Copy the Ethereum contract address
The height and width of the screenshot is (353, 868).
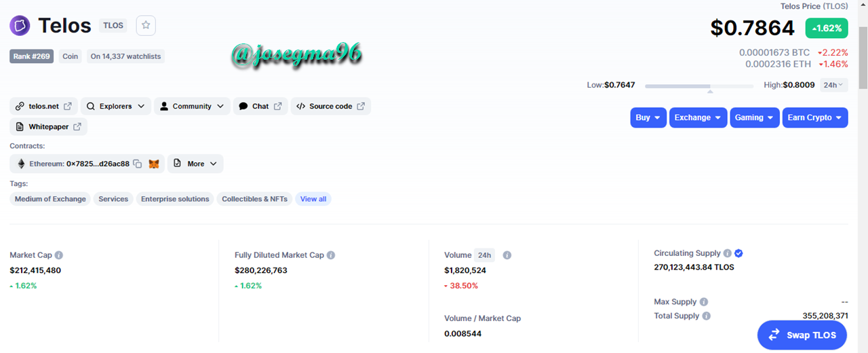pyautogui.click(x=138, y=164)
